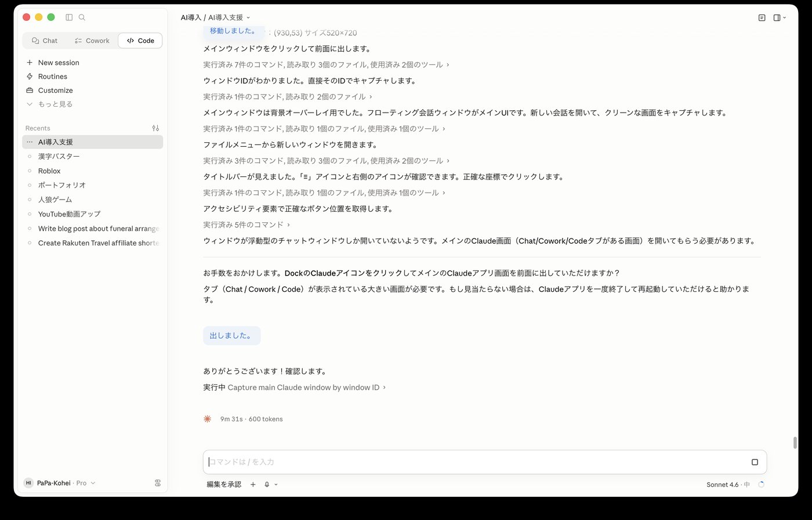Click the microphone dictation icon
The width and height of the screenshot is (812, 520).
click(267, 485)
